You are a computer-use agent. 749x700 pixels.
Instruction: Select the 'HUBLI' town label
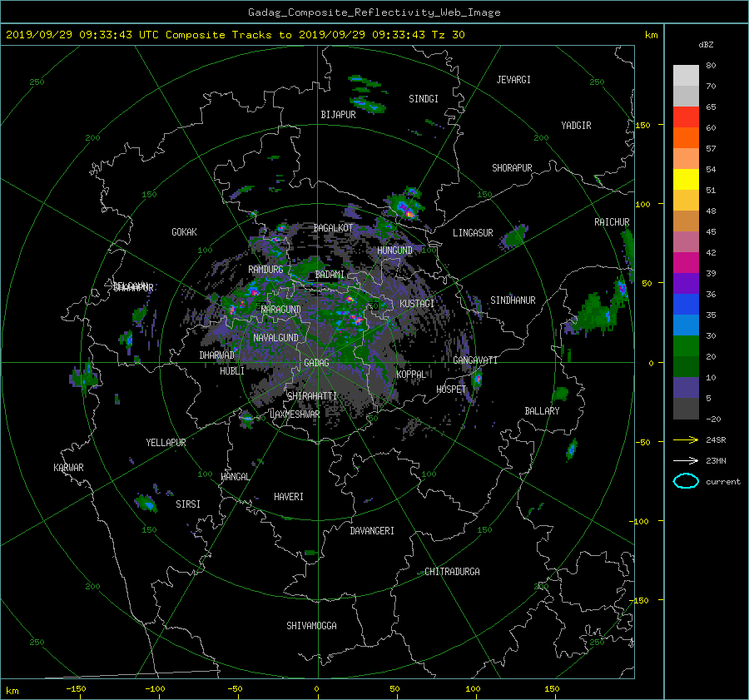tap(232, 371)
